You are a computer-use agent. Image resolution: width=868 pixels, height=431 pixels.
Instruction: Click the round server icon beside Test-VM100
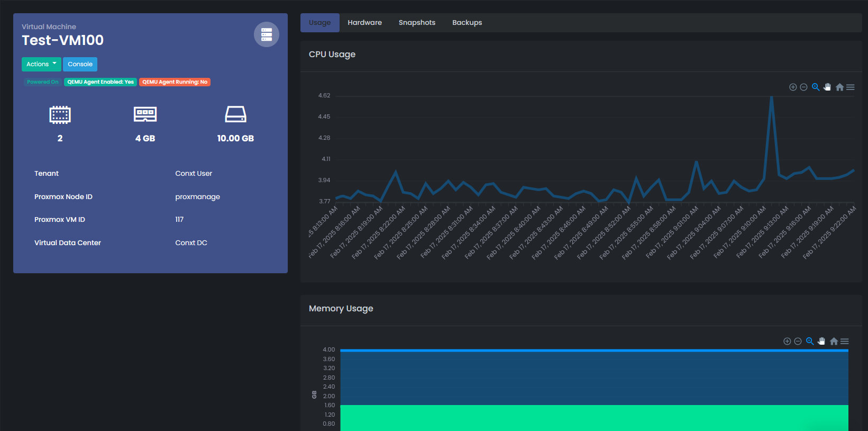coord(267,34)
